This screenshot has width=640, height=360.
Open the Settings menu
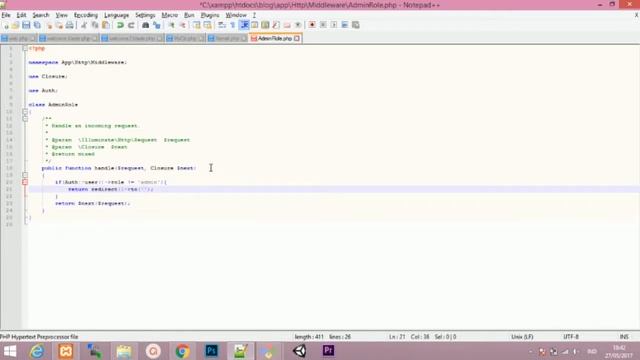(x=145, y=15)
